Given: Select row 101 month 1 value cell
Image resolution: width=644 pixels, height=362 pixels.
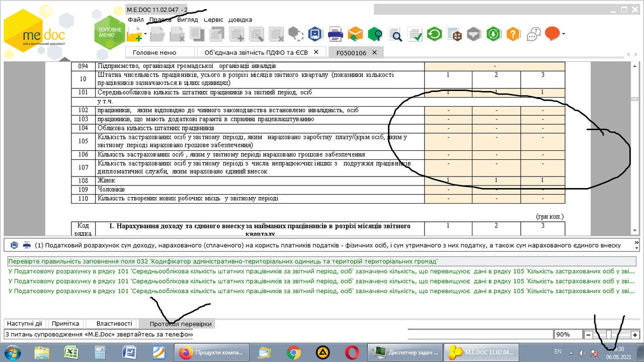Looking at the screenshot, I should [448, 93].
